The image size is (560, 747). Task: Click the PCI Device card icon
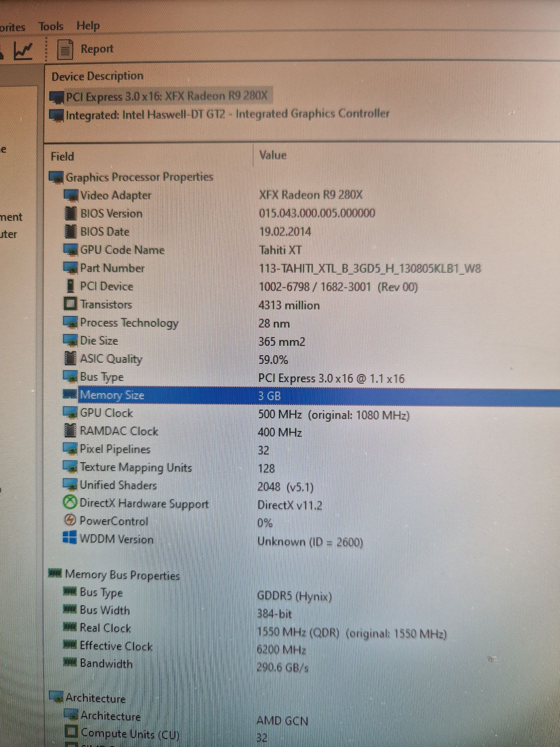[x=70, y=286]
